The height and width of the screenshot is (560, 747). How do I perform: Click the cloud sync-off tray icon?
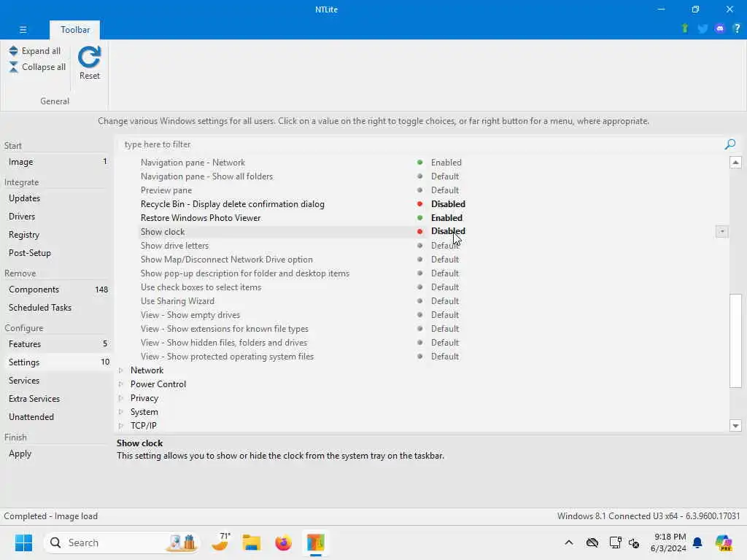pos(592,542)
